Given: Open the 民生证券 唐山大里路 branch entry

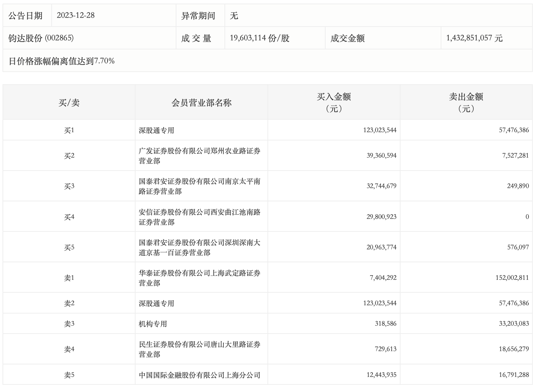Looking at the screenshot, I should [x=199, y=349].
